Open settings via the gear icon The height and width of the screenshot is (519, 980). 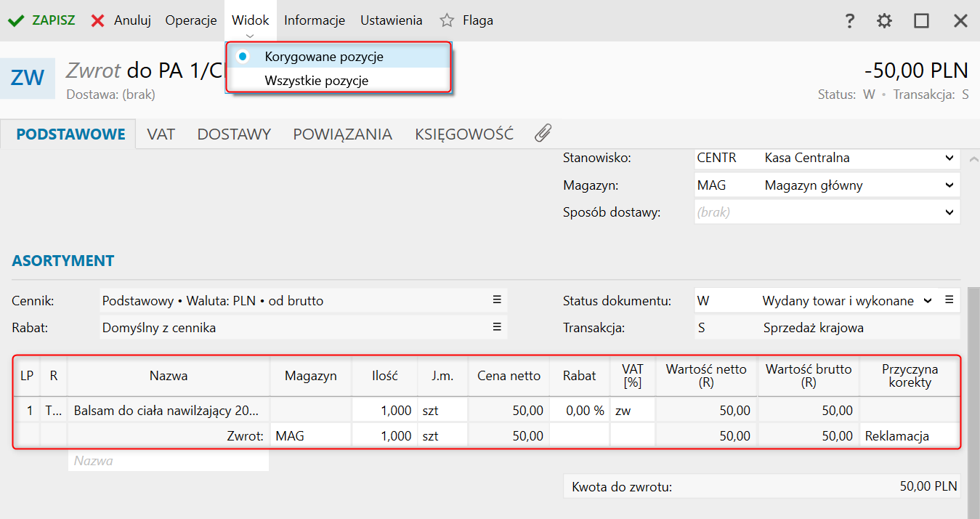click(884, 21)
